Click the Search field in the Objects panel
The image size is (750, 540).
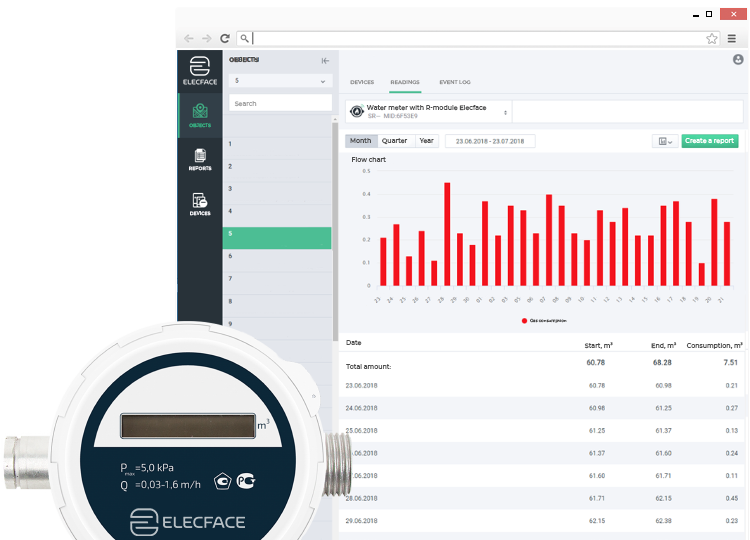(x=280, y=103)
